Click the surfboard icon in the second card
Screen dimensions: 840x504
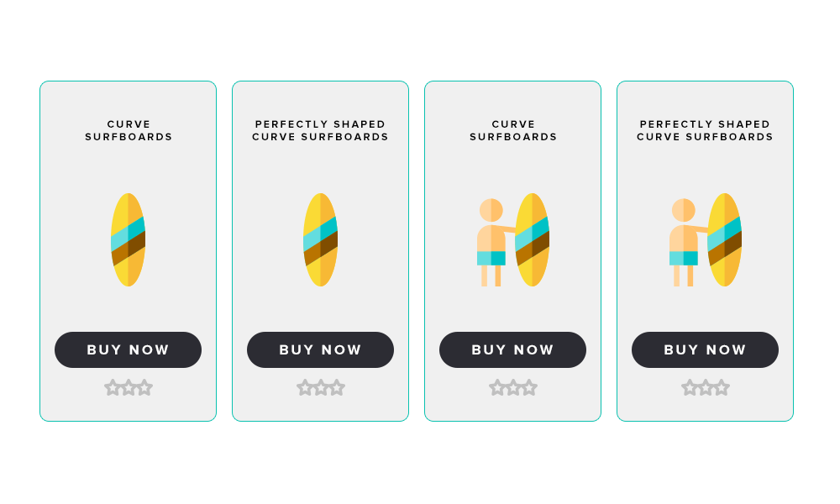point(320,239)
